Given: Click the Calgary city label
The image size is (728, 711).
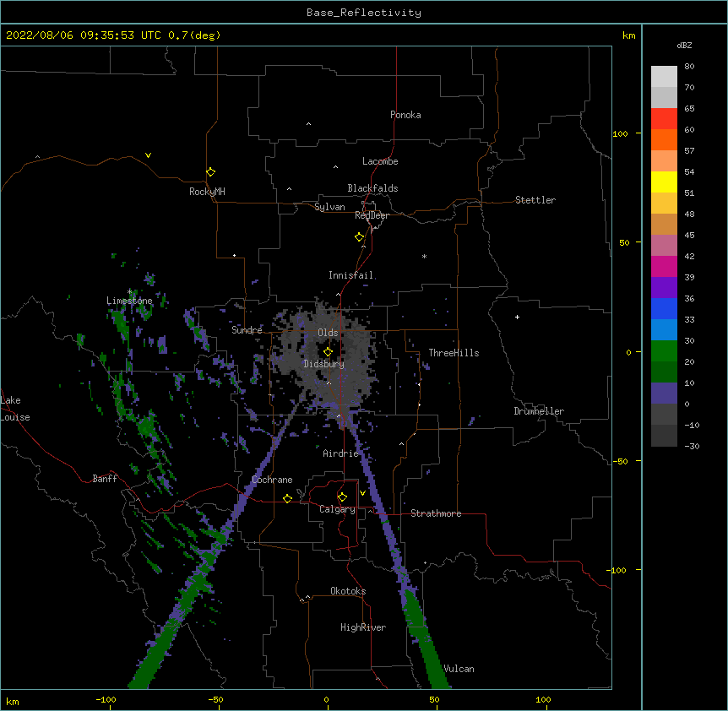Looking at the screenshot, I should click(338, 509).
